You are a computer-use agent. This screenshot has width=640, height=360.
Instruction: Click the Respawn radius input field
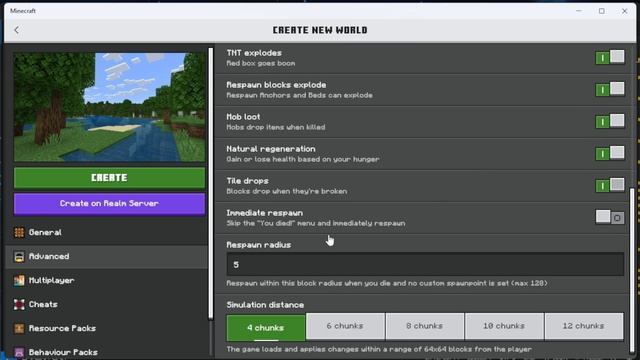425,264
